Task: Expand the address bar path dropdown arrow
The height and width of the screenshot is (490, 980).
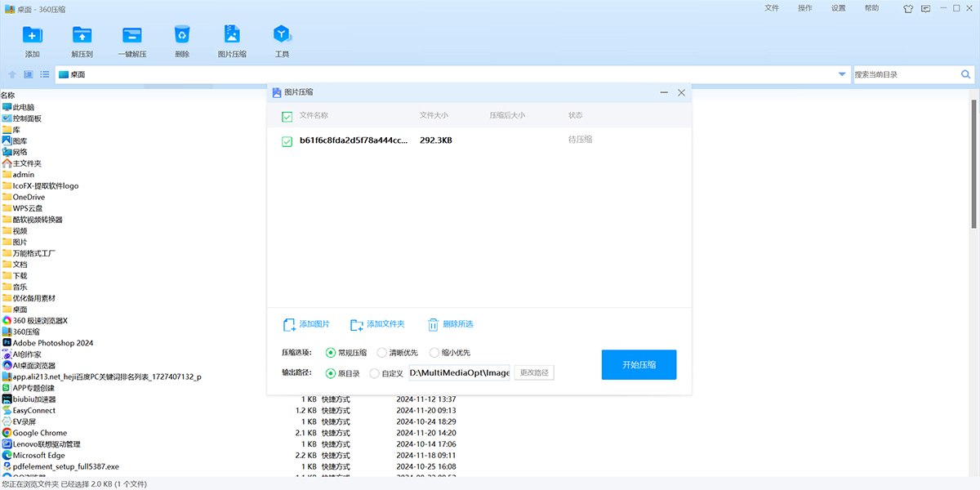Action: coord(842,74)
